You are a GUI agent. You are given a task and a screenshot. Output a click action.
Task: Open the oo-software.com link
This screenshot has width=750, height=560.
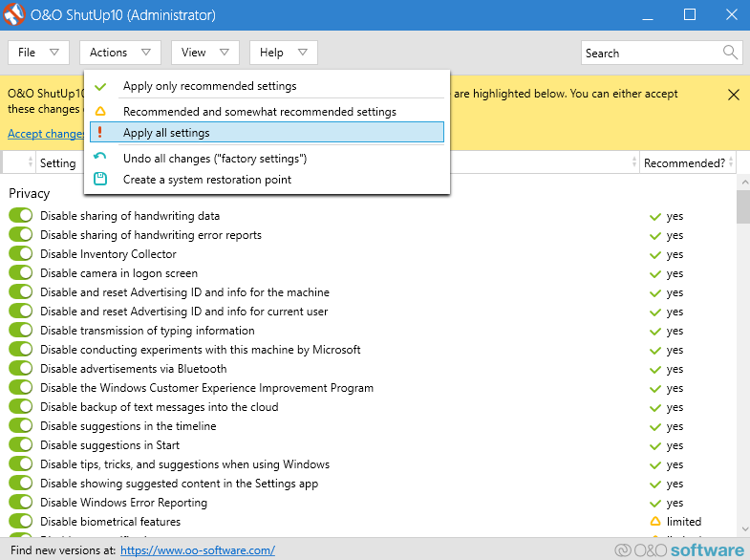[x=198, y=550]
